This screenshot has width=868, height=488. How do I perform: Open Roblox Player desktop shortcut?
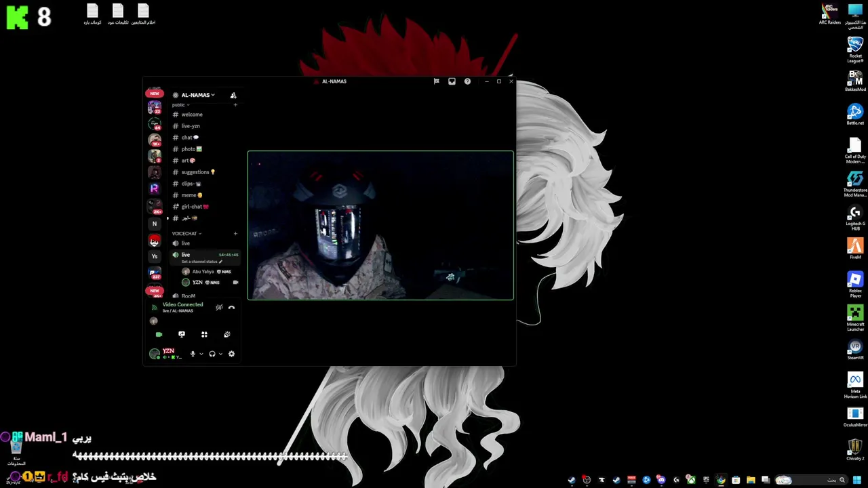[855, 285]
